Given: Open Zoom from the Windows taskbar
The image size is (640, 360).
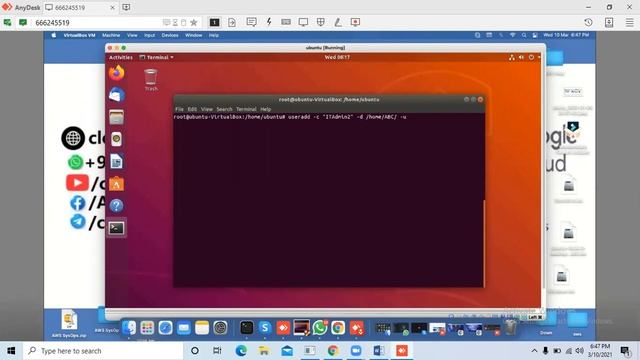Looking at the screenshot, I should (x=356, y=351).
